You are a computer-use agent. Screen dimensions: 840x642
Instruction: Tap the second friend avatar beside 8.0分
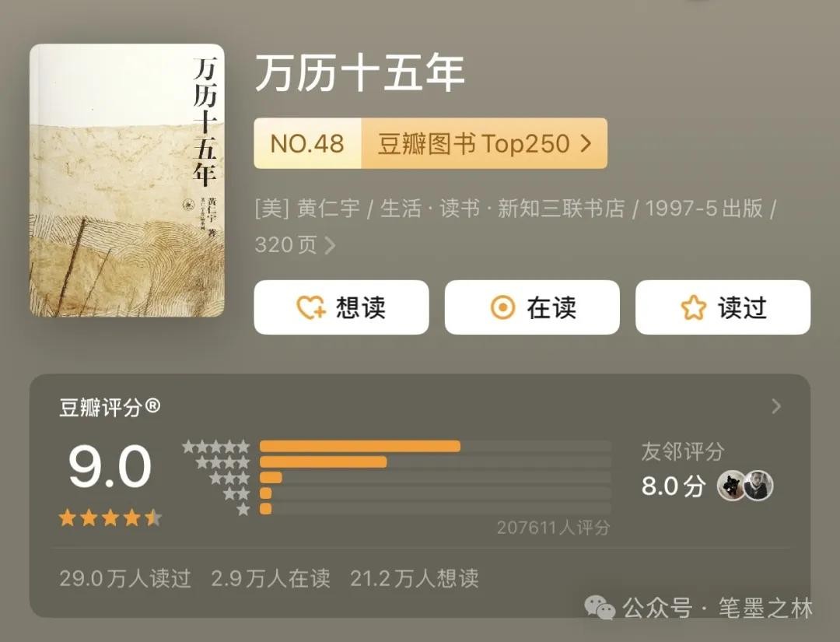[758, 486]
